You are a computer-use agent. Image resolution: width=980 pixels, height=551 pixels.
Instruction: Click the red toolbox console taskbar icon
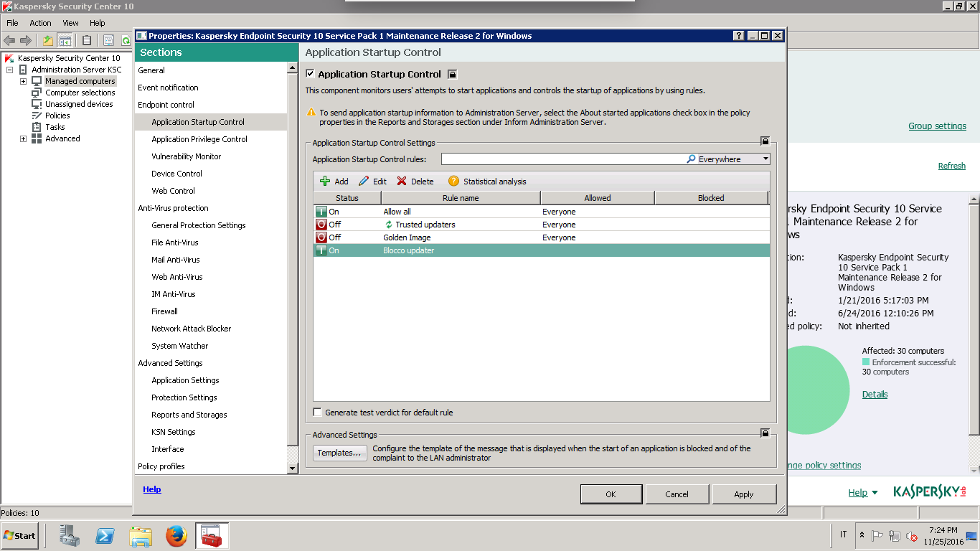212,535
